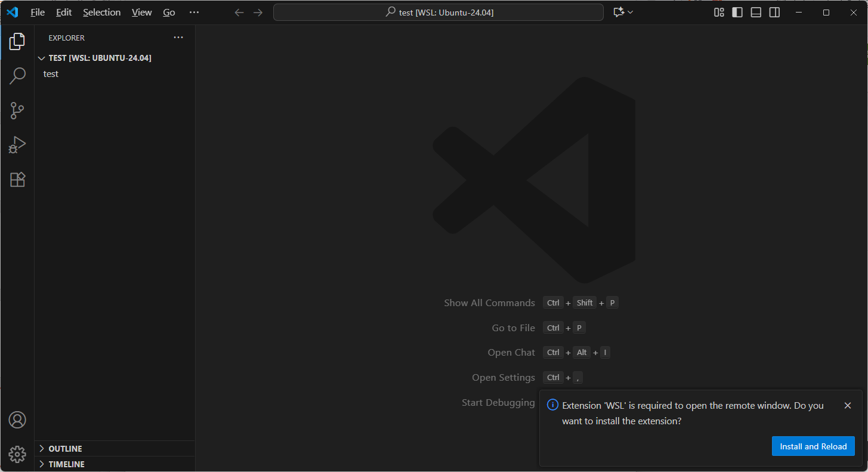Open the title bar menu overflow ellipsis
This screenshot has width=868, height=472.
[x=194, y=12]
